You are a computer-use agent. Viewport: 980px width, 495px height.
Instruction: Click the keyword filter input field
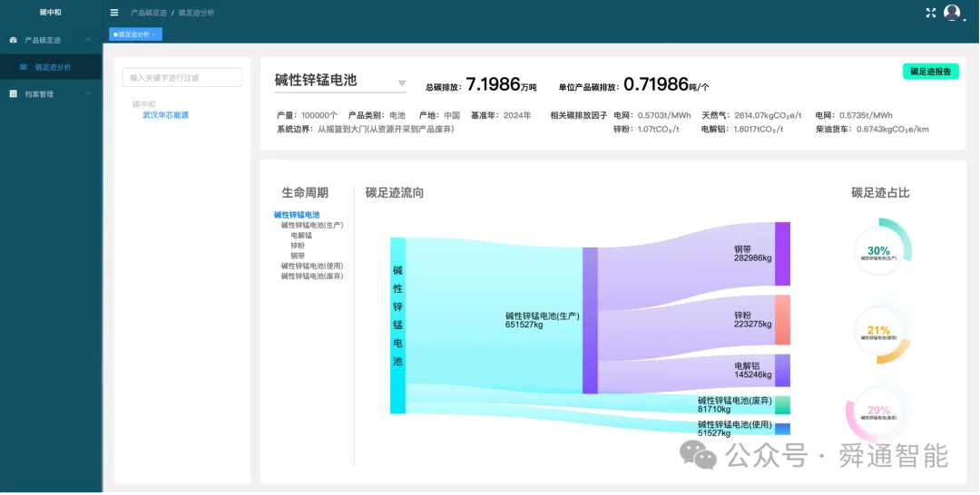click(181, 77)
